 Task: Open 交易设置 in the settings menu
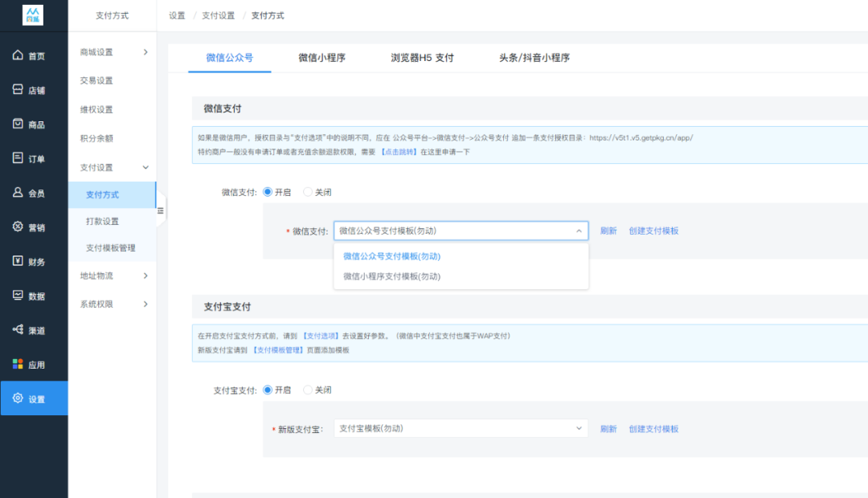[96, 81]
